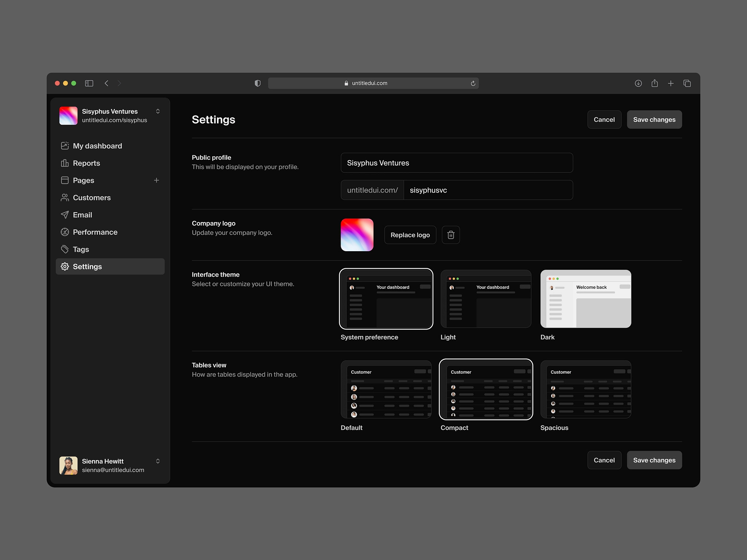The height and width of the screenshot is (560, 747).
Task: Select System preference interface theme
Action: (x=386, y=299)
